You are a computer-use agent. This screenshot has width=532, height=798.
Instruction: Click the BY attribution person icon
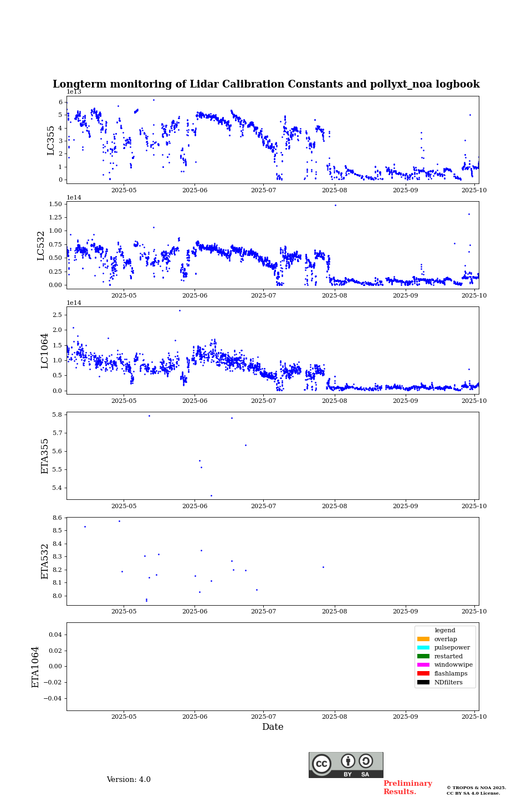pyautogui.click(x=348, y=761)
